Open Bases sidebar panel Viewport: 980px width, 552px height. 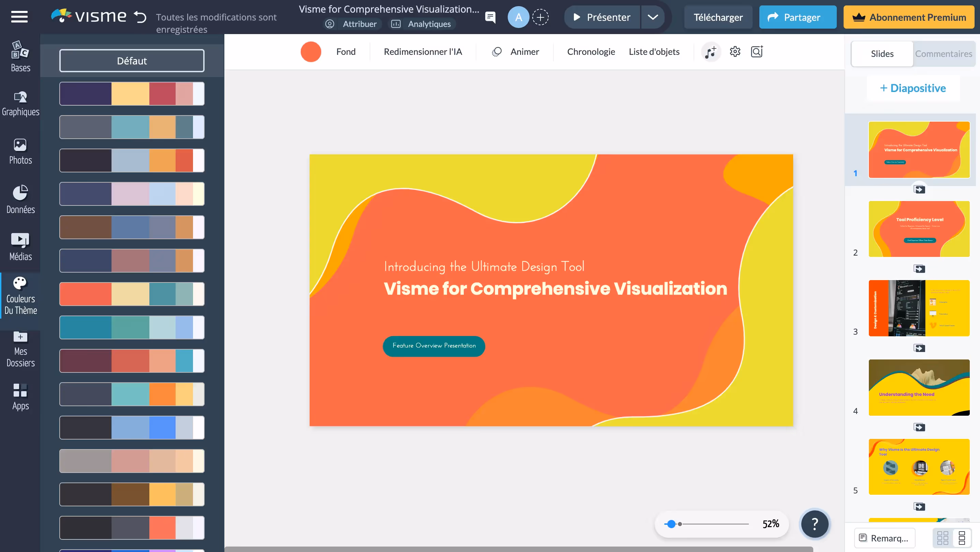click(20, 56)
